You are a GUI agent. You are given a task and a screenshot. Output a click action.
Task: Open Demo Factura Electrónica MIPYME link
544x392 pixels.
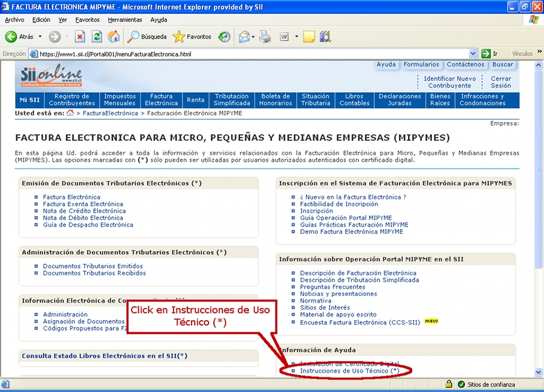pos(351,231)
